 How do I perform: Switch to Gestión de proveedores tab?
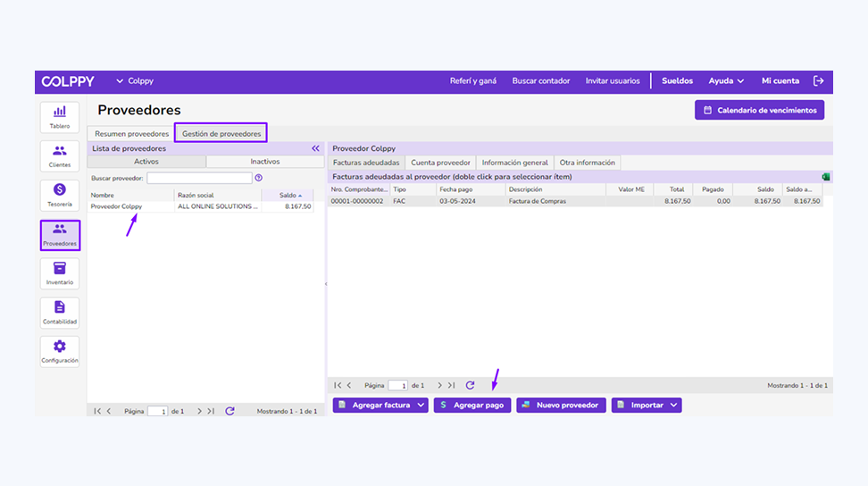(221, 133)
